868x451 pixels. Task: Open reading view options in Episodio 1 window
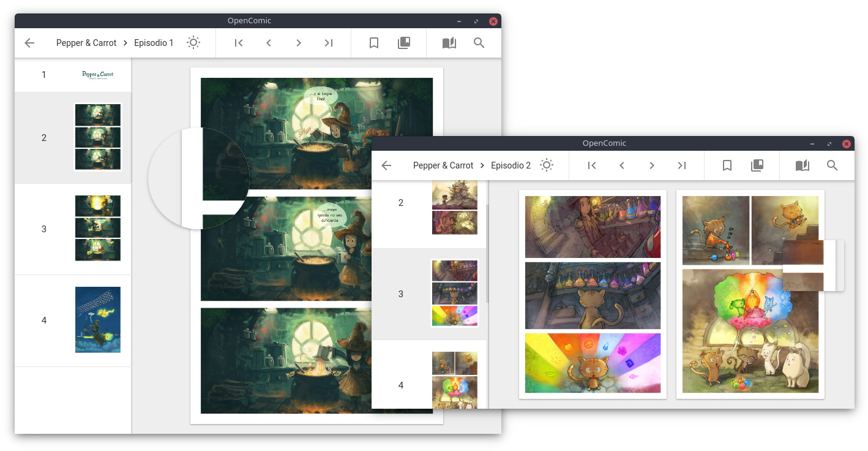coord(449,43)
